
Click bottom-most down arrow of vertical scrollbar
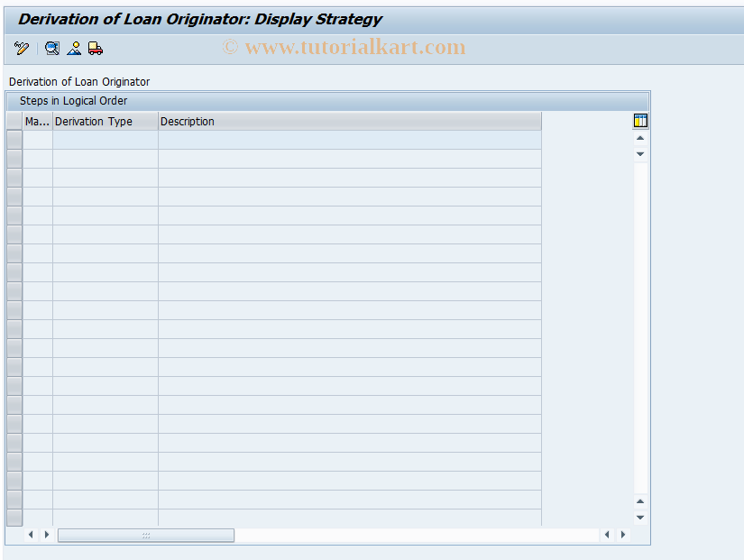tap(640, 518)
